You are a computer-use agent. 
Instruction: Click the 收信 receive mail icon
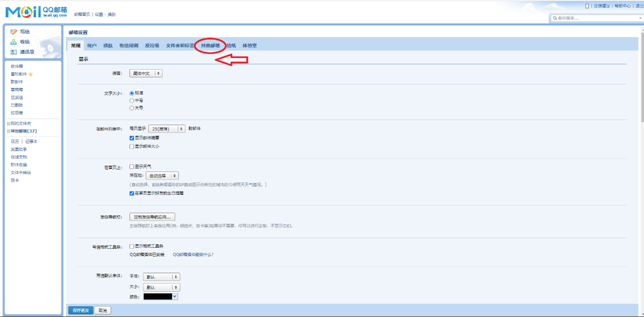(x=14, y=42)
